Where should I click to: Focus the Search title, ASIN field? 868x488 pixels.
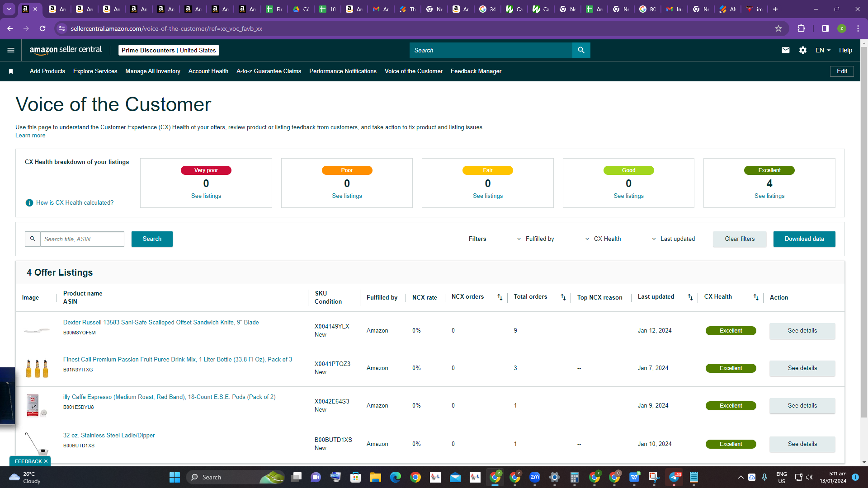82,239
